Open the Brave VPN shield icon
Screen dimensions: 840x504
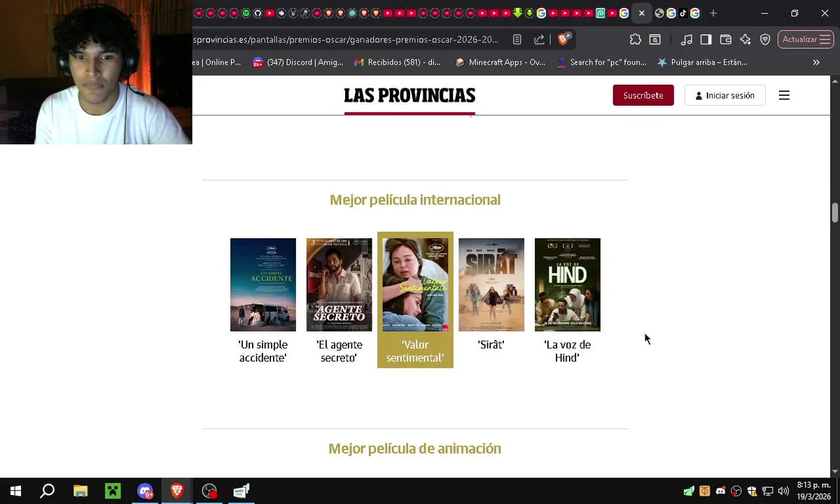[x=765, y=40]
